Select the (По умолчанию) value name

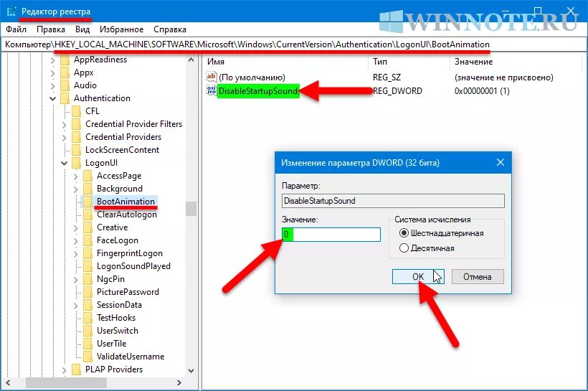tap(252, 77)
